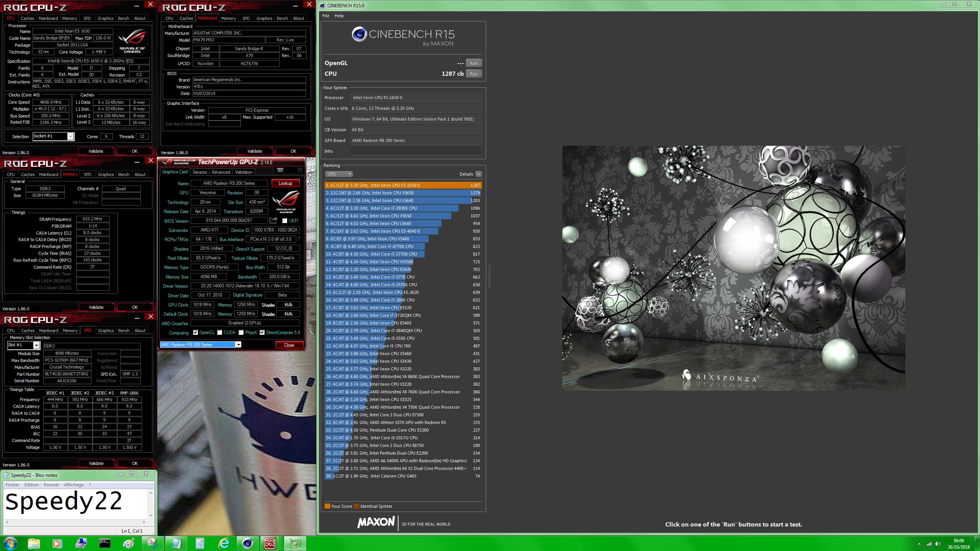Click Validate in the CPU-Z CPU window

(x=96, y=151)
